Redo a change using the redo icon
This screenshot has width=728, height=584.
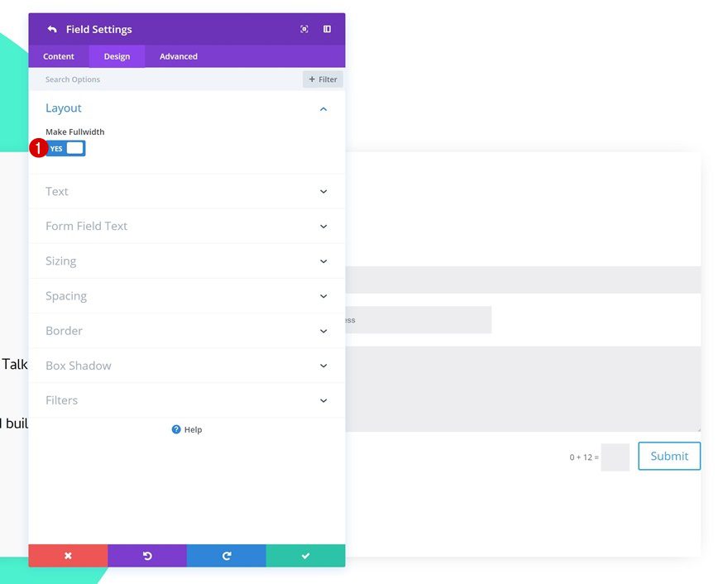coord(227,555)
